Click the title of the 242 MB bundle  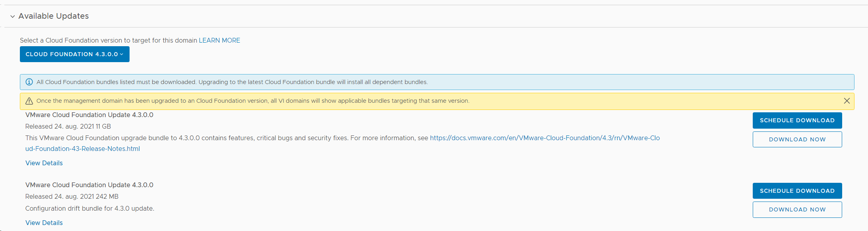tap(89, 185)
